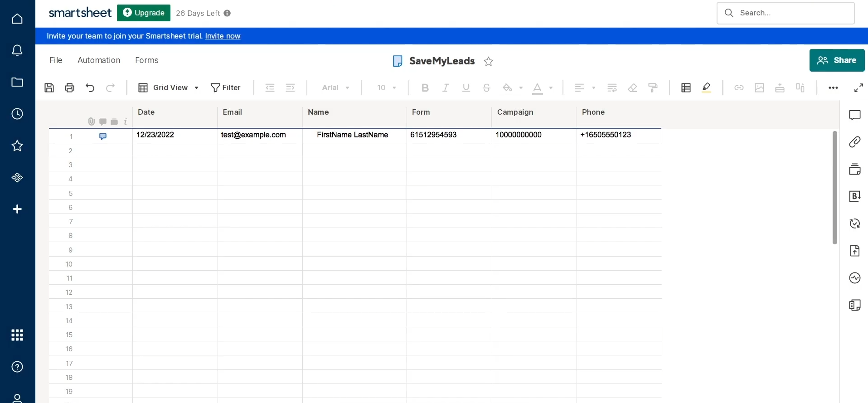Open Conditional formatting table icon
The image size is (868, 403).
[x=686, y=87]
